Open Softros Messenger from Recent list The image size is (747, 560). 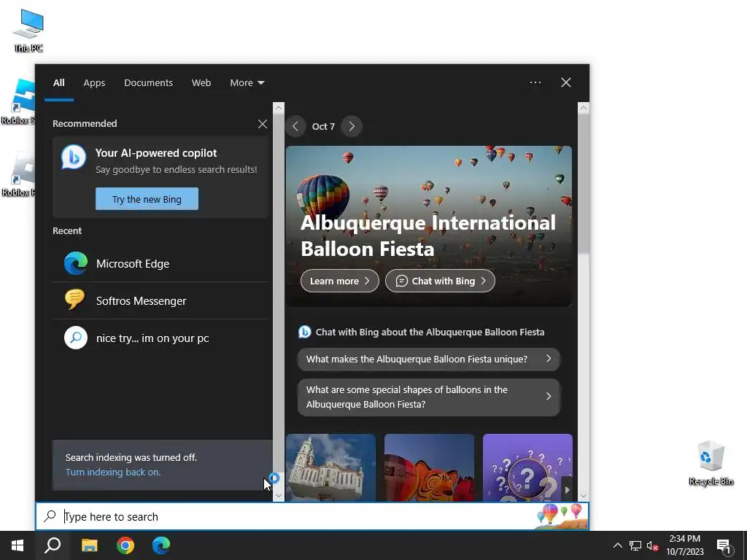click(x=161, y=301)
